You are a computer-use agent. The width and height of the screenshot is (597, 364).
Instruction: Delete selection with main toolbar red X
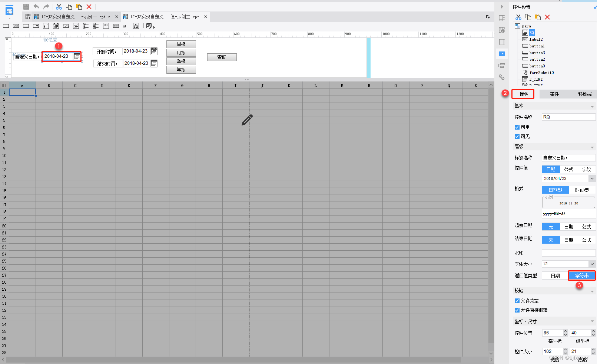click(89, 6)
